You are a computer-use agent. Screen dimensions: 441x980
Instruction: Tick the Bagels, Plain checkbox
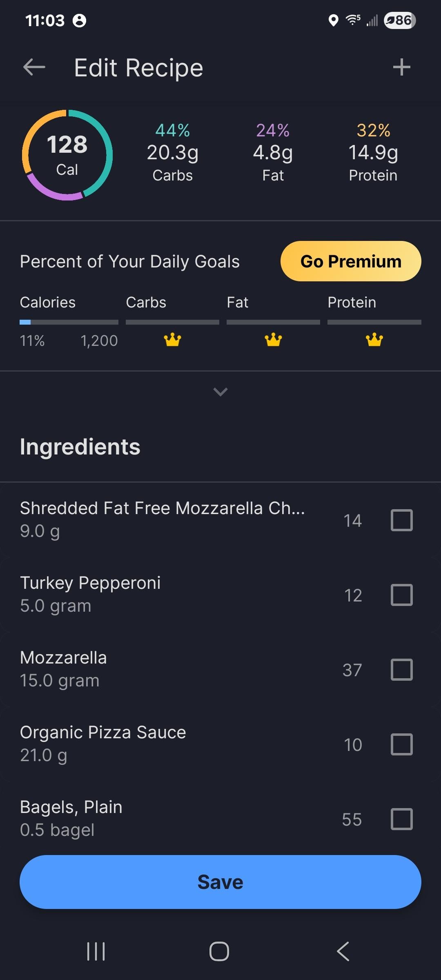click(402, 819)
